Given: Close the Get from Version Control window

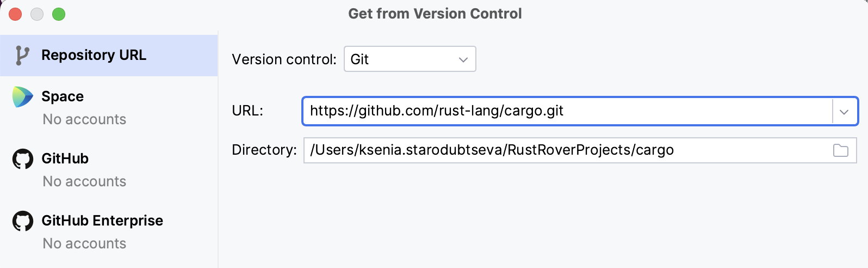Looking at the screenshot, I should (15, 14).
